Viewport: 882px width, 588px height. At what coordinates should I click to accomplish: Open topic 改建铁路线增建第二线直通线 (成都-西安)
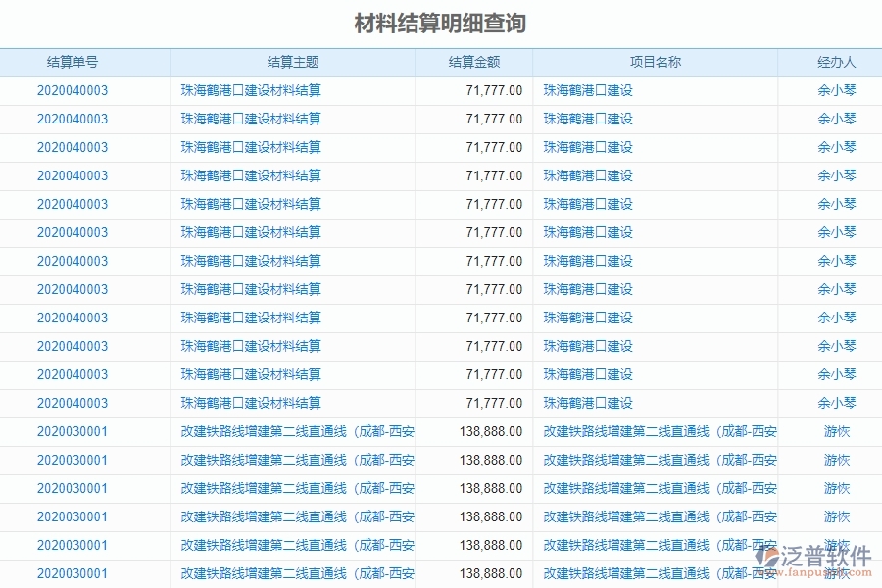(x=292, y=431)
